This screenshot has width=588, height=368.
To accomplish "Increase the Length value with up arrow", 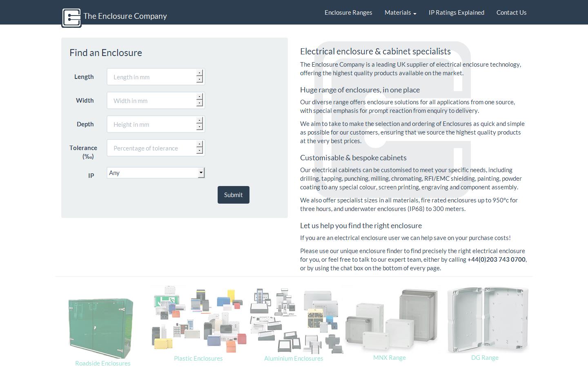I will [199, 74].
